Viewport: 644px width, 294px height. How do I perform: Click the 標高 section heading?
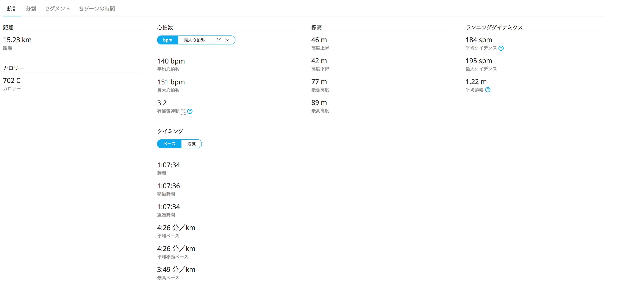pyautogui.click(x=317, y=28)
